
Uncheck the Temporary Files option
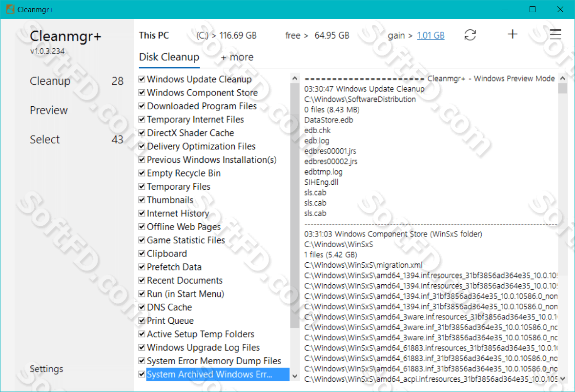(142, 186)
